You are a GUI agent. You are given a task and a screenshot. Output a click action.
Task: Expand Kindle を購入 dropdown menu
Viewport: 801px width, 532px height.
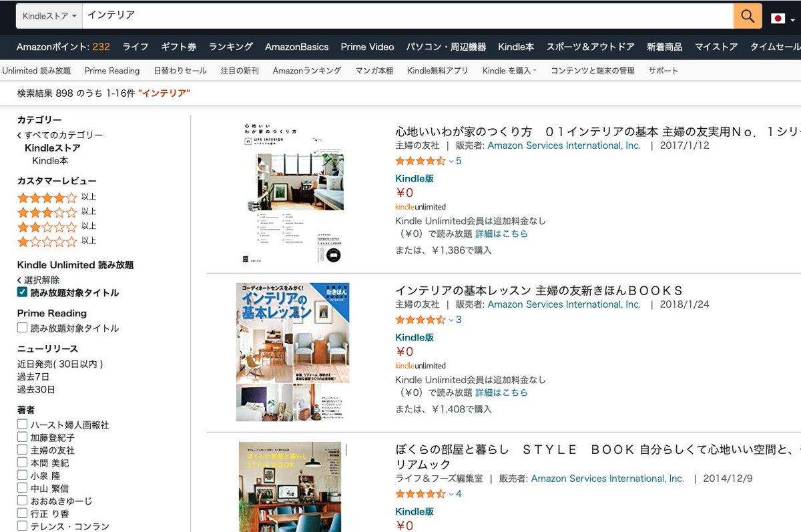[x=509, y=71]
